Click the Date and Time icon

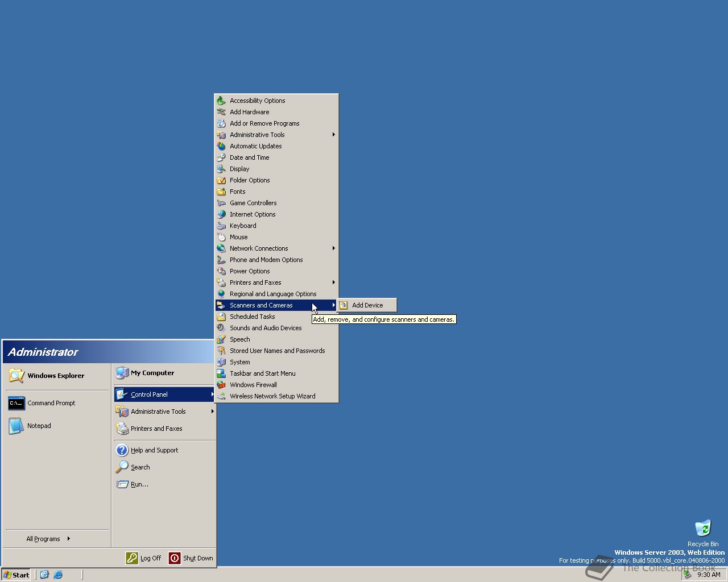pos(221,157)
